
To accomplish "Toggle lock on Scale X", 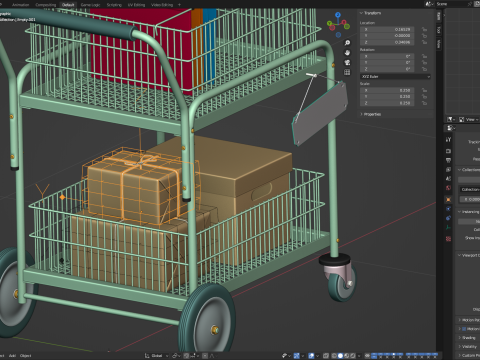I will coord(424,90).
